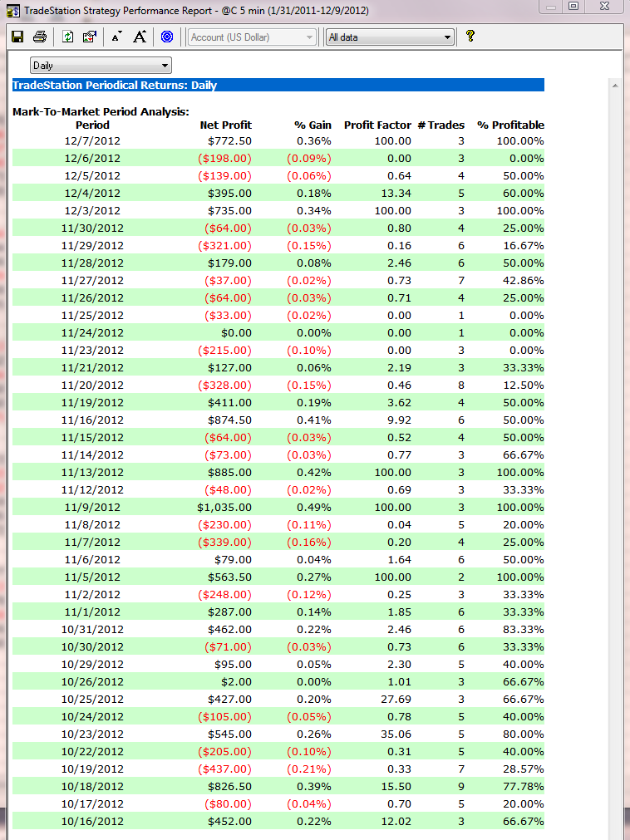This screenshot has width=630, height=840.
Task: Open the Account (US Dollar) dropdown
Action: (x=253, y=37)
